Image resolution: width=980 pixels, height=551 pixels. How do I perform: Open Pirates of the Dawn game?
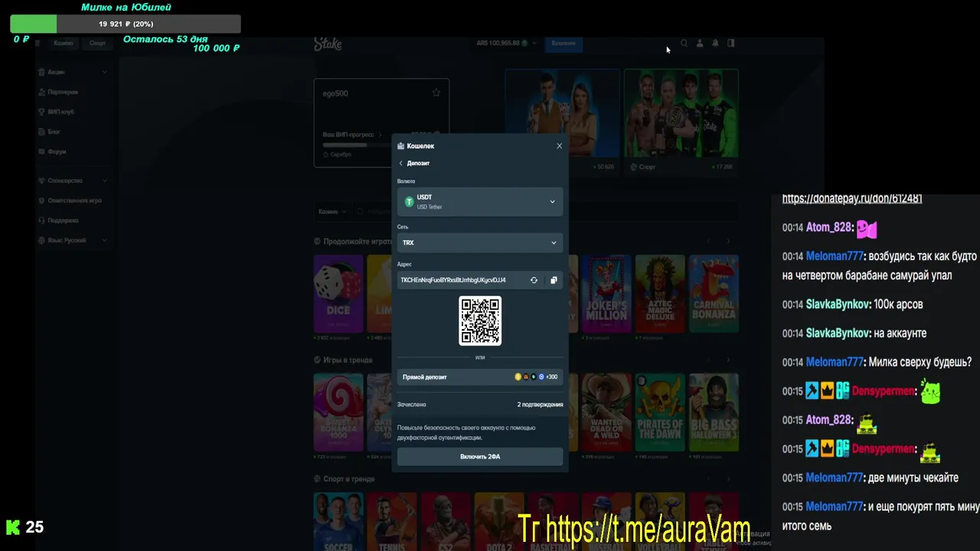660,412
